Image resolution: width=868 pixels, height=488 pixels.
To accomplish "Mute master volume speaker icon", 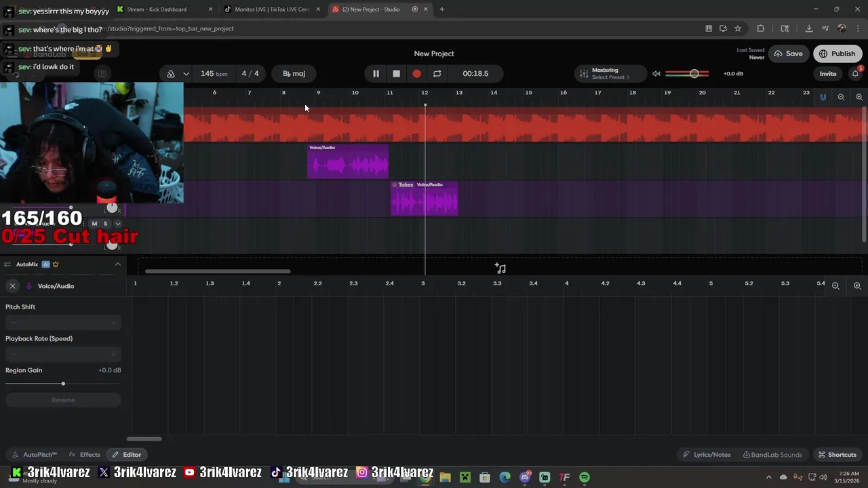I will (656, 73).
